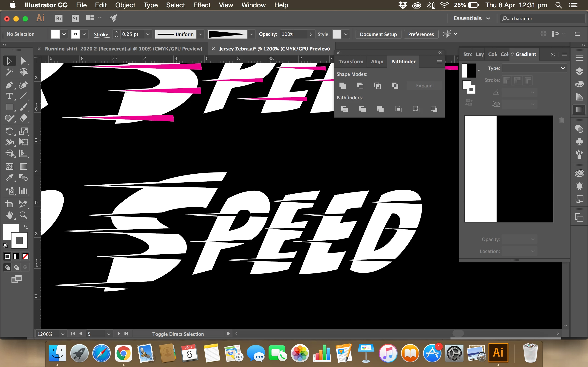Open the Gradient Type dropdown

pyautogui.click(x=534, y=68)
